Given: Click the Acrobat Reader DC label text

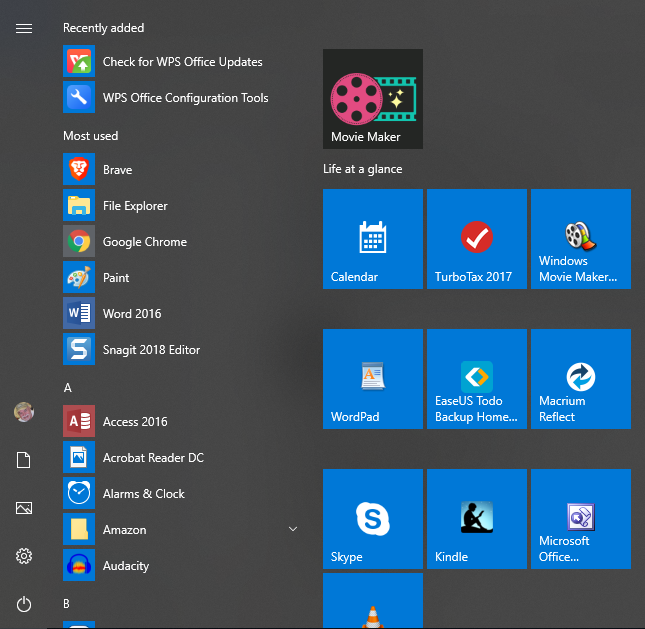Looking at the screenshot, I should [153, 457].
